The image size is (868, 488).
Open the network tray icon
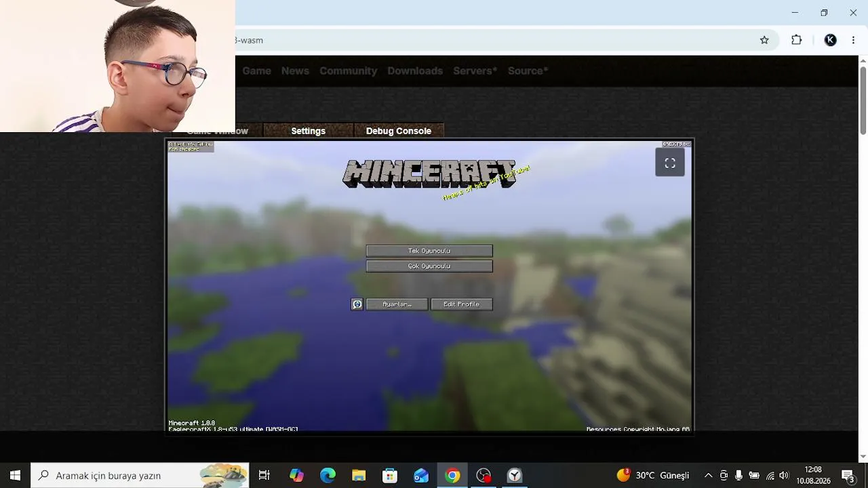click(x=770, y=475)
